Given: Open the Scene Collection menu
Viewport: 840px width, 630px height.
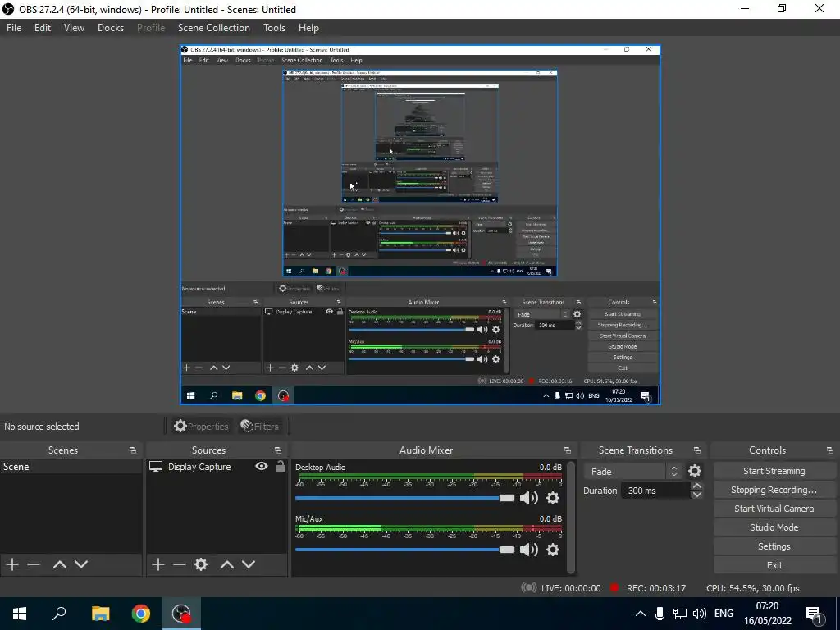Looking at the screenshot, I should tap(214, 28).
